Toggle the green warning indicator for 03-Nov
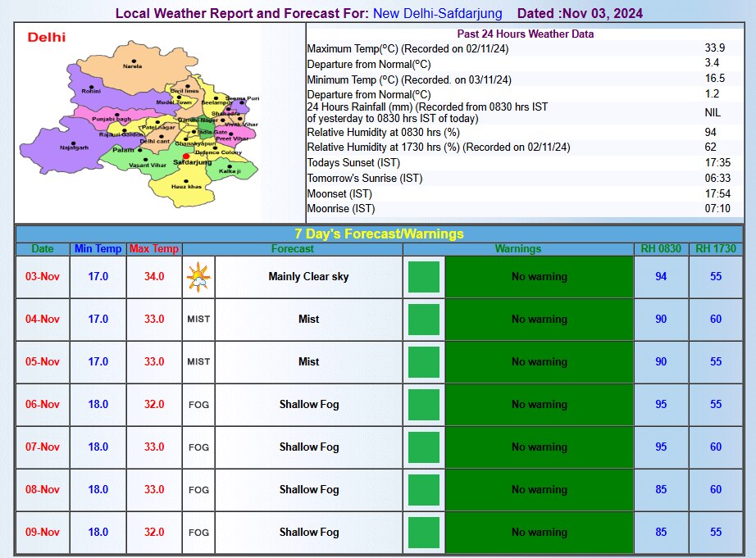 (x=424, y=276)
